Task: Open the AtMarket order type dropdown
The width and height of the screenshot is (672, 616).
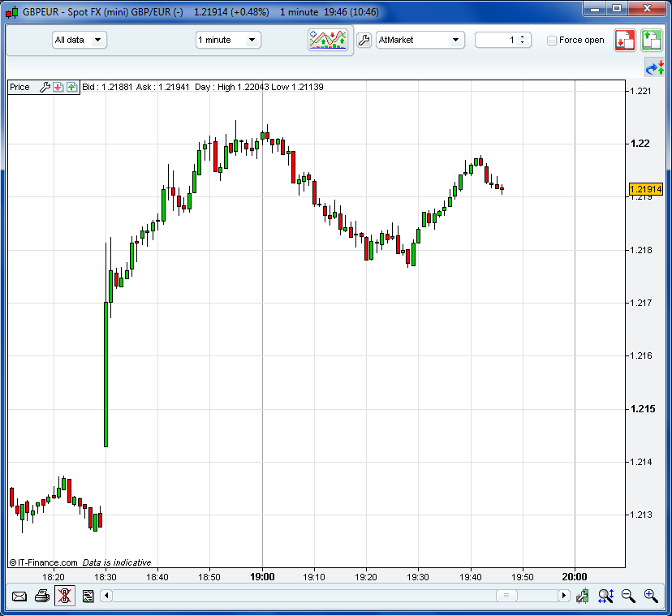Action: (420, 41)
